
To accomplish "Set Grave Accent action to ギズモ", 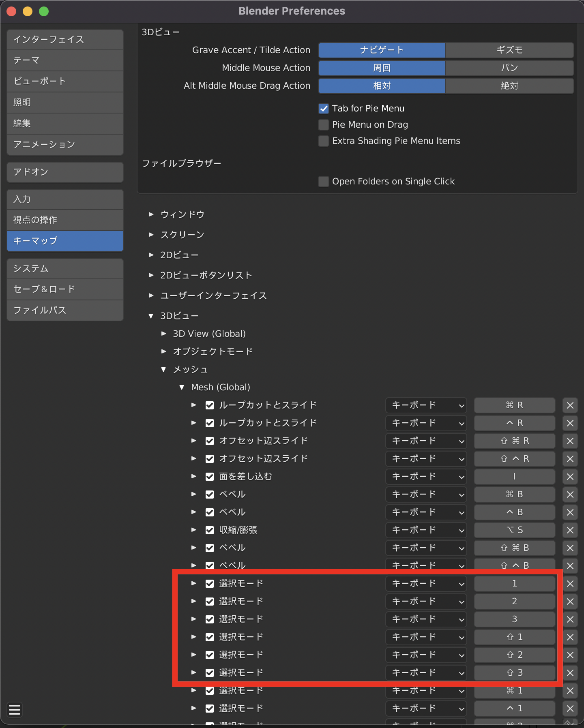I will coord(510,50).
